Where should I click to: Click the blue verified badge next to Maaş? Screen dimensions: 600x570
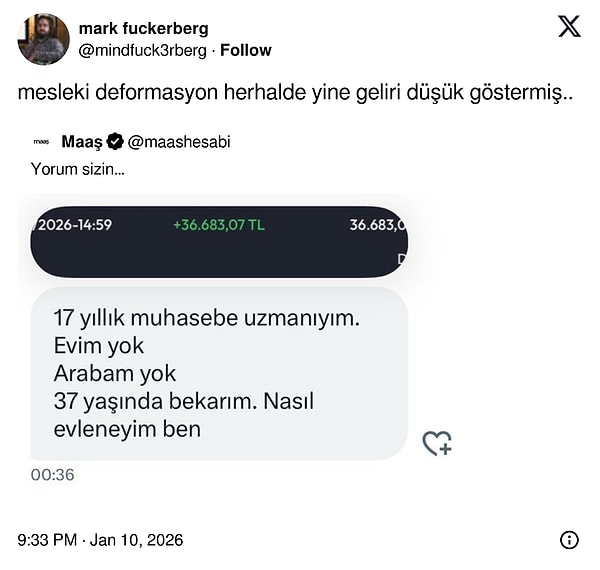click(x=115, y=142)
